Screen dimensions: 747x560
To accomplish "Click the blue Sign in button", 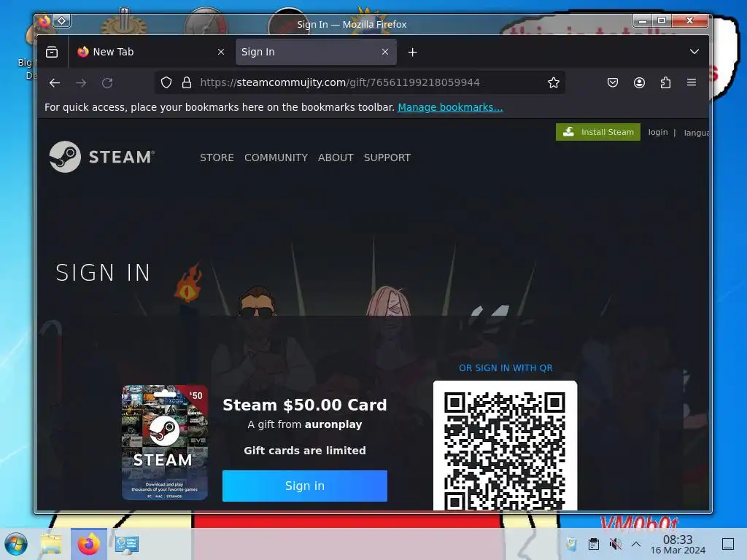I will click(305, 486).
